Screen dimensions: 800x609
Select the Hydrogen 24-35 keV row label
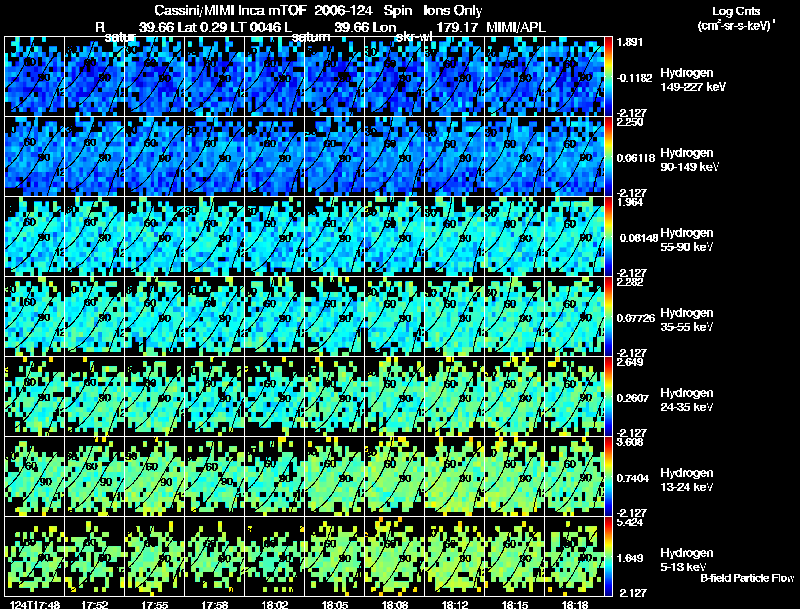click(x=687, y=400)
